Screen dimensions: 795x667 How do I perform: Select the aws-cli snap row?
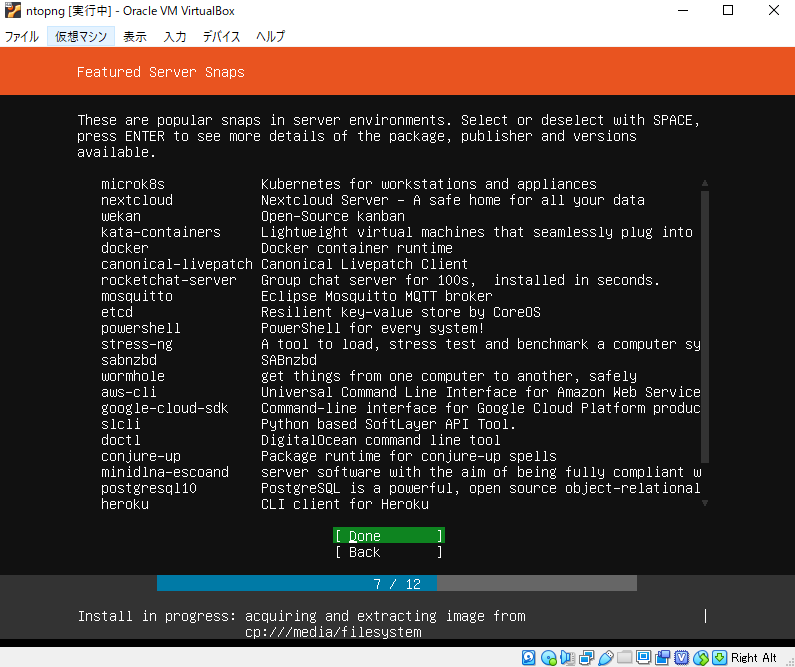[401, 392]
